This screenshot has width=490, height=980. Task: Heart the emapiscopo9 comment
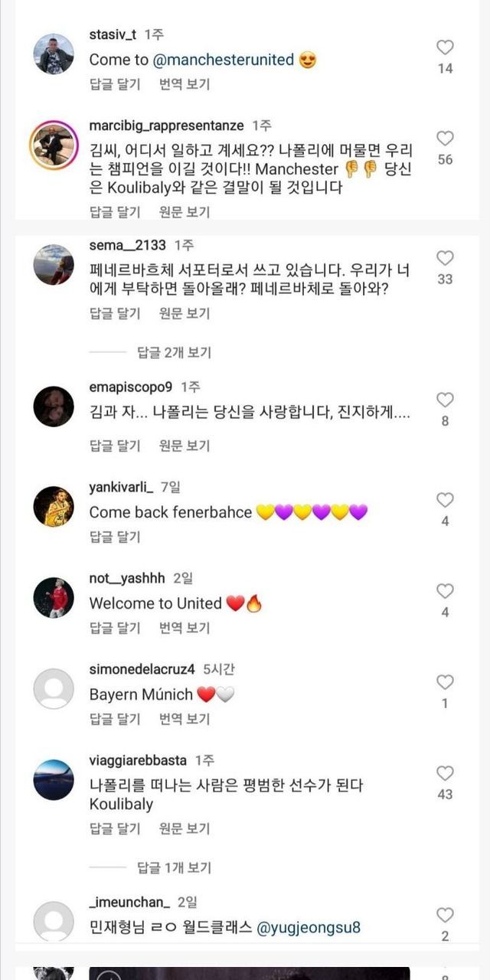(445, 400)
